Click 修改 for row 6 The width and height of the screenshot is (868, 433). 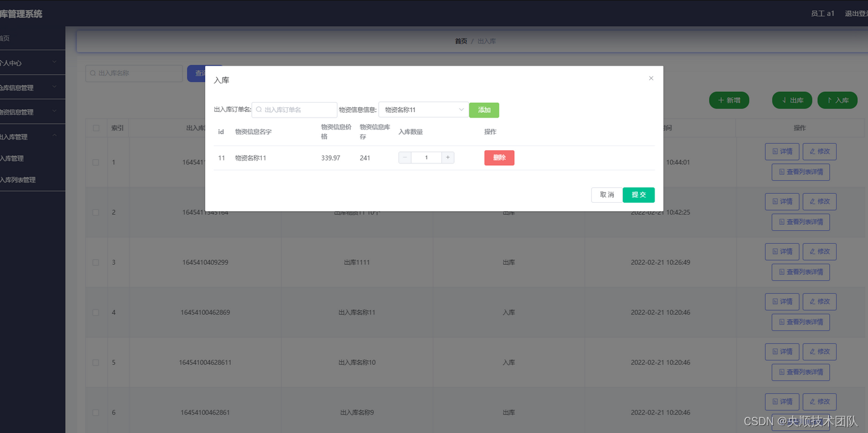(x=820, y=402)
